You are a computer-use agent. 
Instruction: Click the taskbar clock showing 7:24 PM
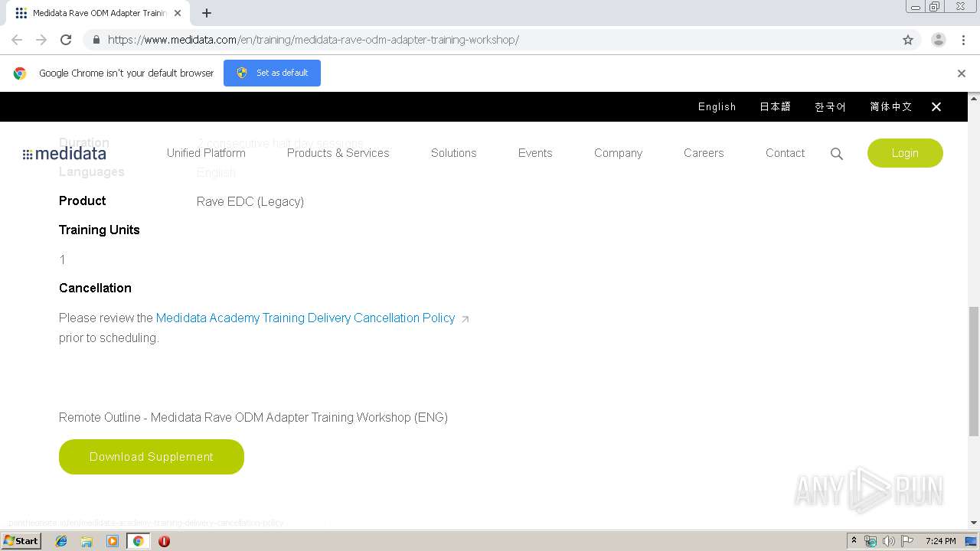940,541
